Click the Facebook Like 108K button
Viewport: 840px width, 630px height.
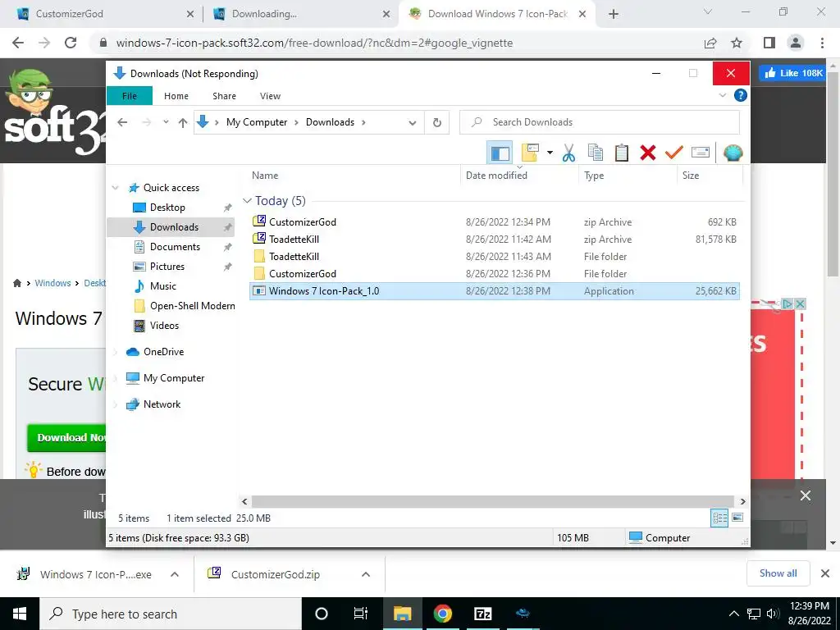(x=792, y=73)
